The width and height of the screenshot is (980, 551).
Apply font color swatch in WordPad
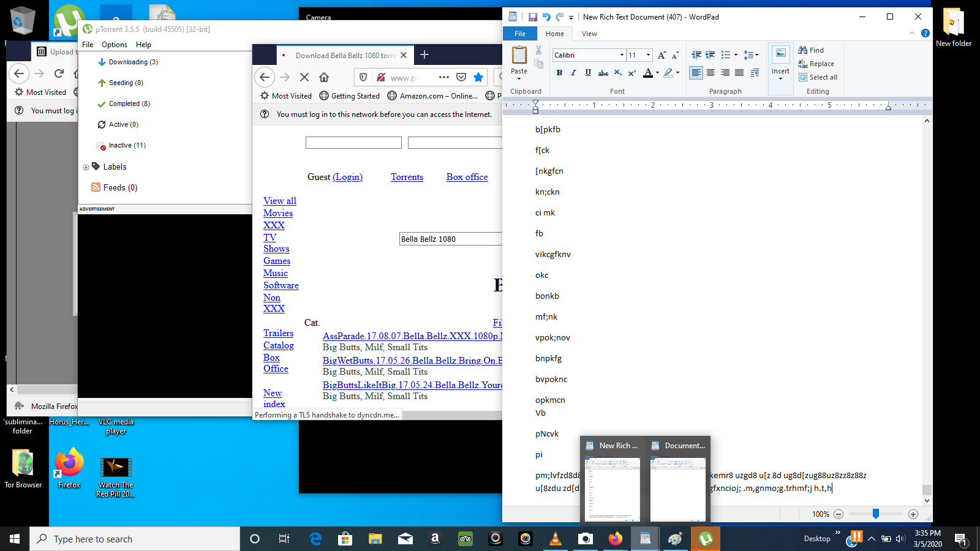click(x=648, y=73)
